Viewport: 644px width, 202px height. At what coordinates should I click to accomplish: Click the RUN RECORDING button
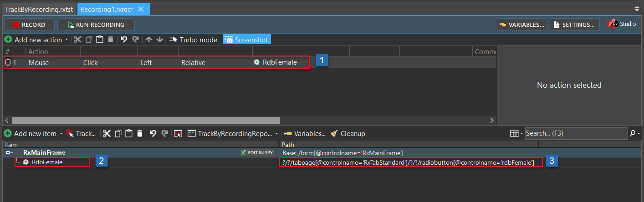pyautogui.click(x=96, y=25)
